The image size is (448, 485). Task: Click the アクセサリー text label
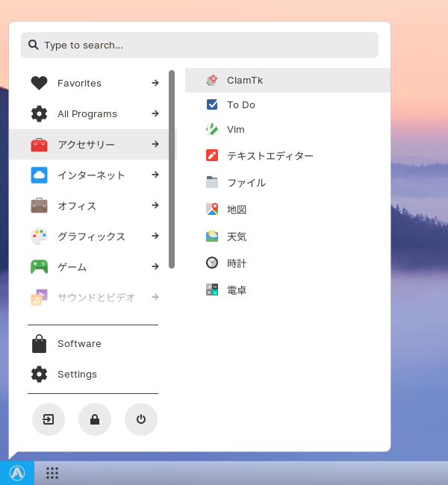(x=87, y=145)
